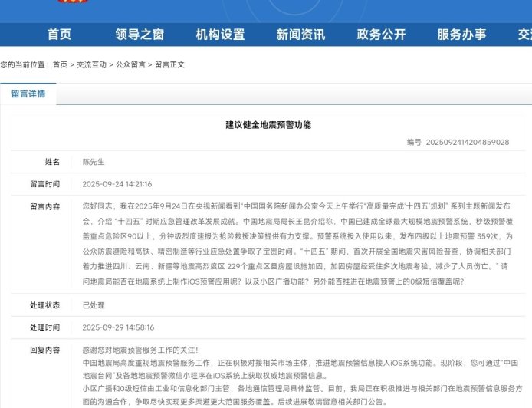Click the 交流互动 breadcrumb link
Image resolution: width=532 pixels, height=408 pixels.
[92, 65]
